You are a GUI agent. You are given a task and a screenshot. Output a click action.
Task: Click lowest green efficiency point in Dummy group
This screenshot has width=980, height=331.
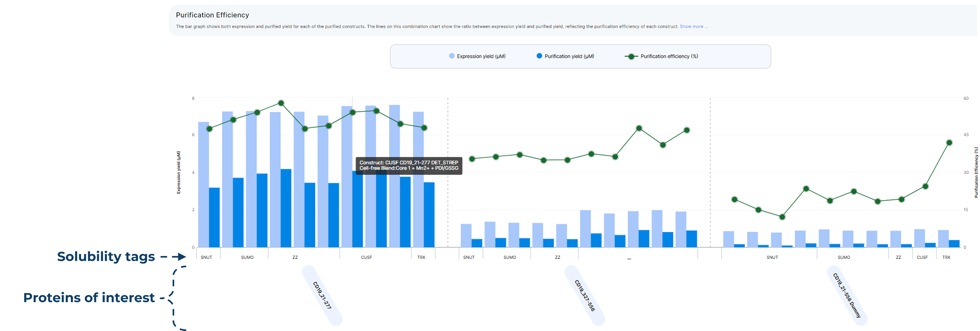tap(782, 217)
